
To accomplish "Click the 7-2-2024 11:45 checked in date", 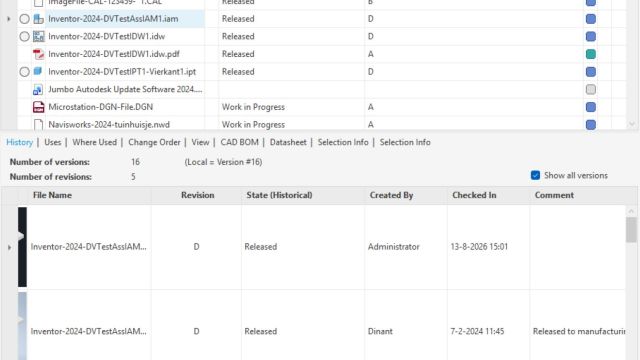I will 477,331.
